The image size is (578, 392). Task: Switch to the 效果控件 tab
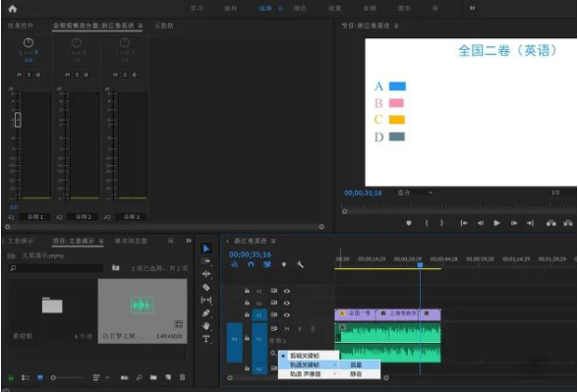[x=21, y=26]
